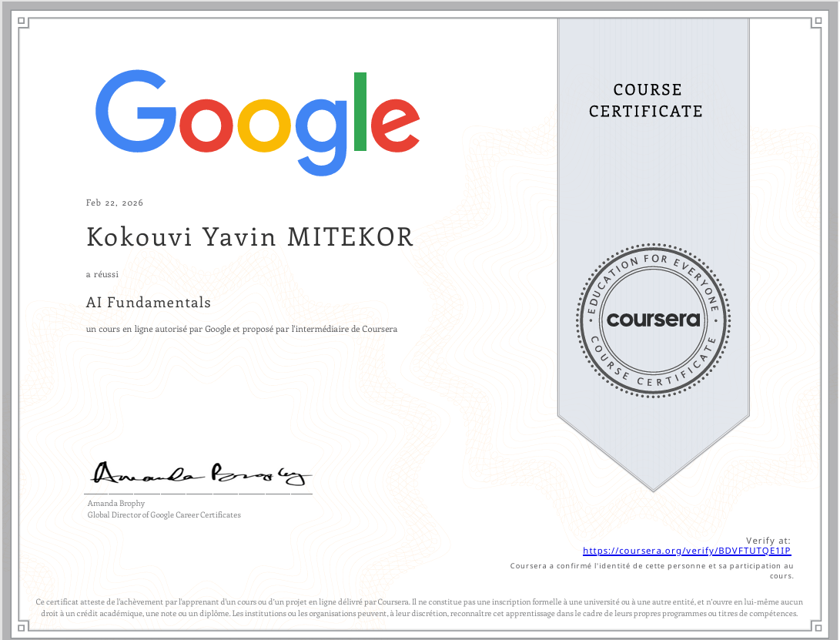Viewport: 840px width, 640px height.
Task: Click the 'Verify at:' label
Action: tap(768, 541)
